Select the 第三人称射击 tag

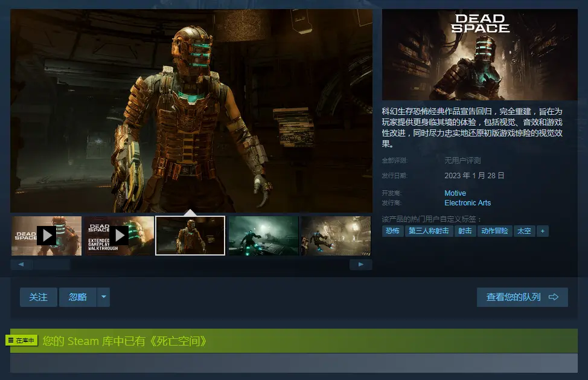(x=429, y=231)
